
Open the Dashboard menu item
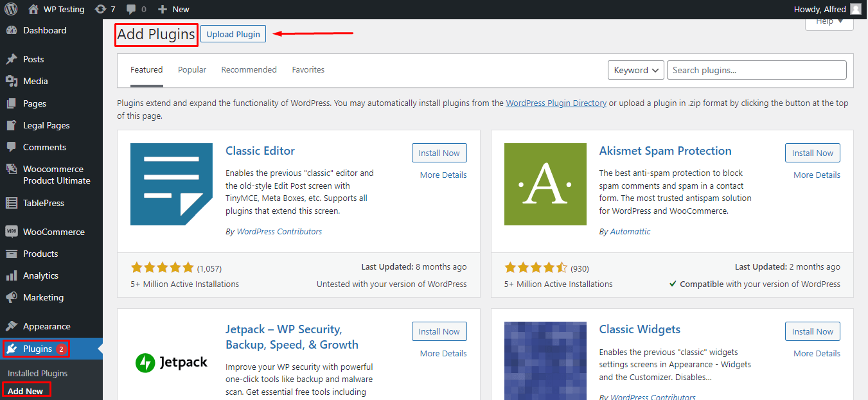[51, 30]
